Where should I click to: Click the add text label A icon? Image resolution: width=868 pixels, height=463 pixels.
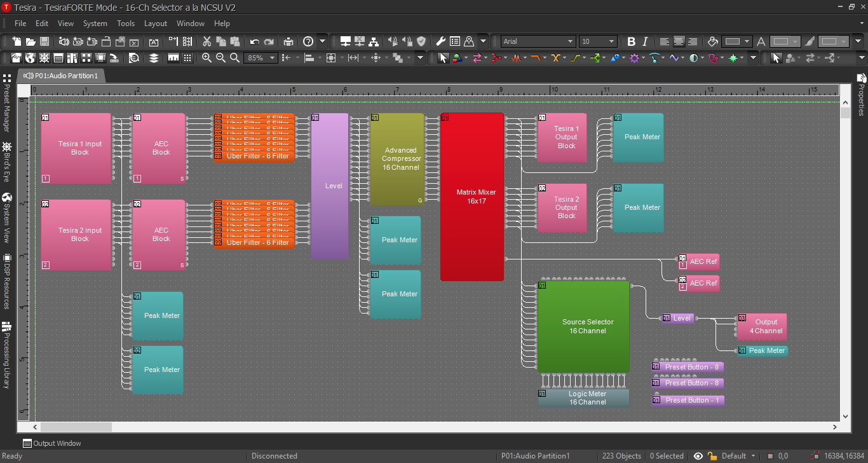point(154,41)
